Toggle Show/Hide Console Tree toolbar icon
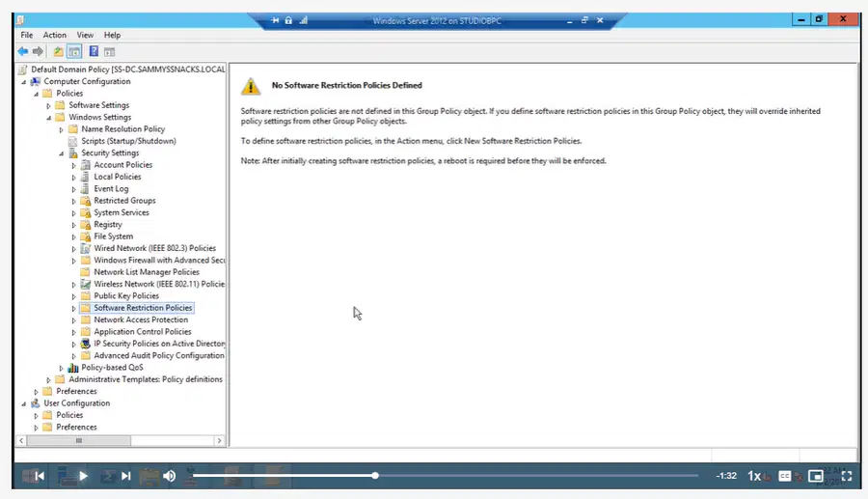The width and height of the screenshot is (868, 499). click(x=74, y=51)
